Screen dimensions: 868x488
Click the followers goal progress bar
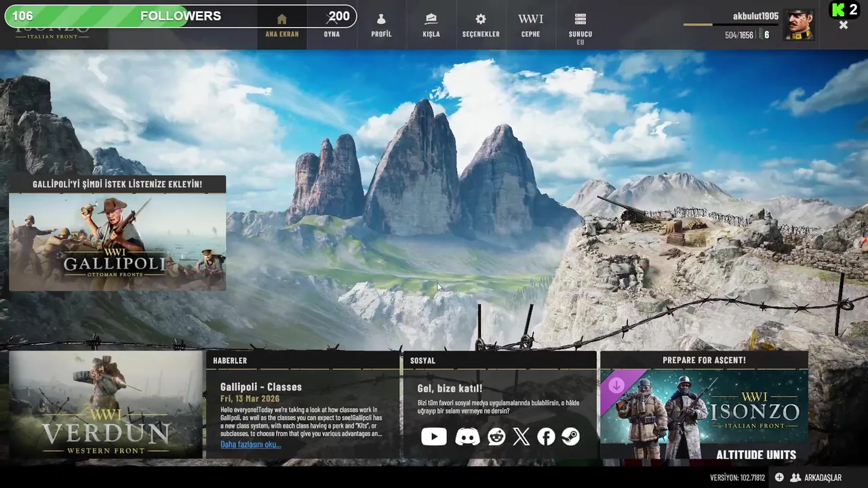coord(180,16)
